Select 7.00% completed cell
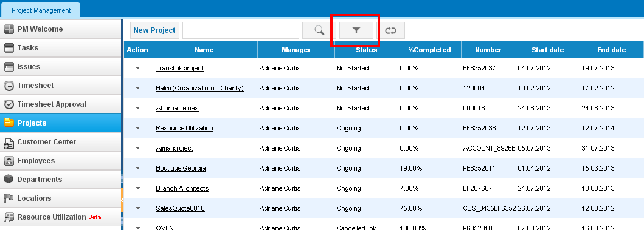Image resolution: width=644 pixels, height=230 pixels. click(409, 189)
